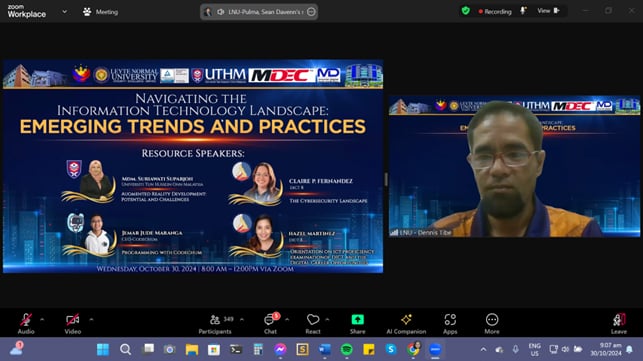Image resolution: width=643 pixels, height=361 pixels.
Task: Click the ENG US language indicator
Action: [x=534, y=350]
